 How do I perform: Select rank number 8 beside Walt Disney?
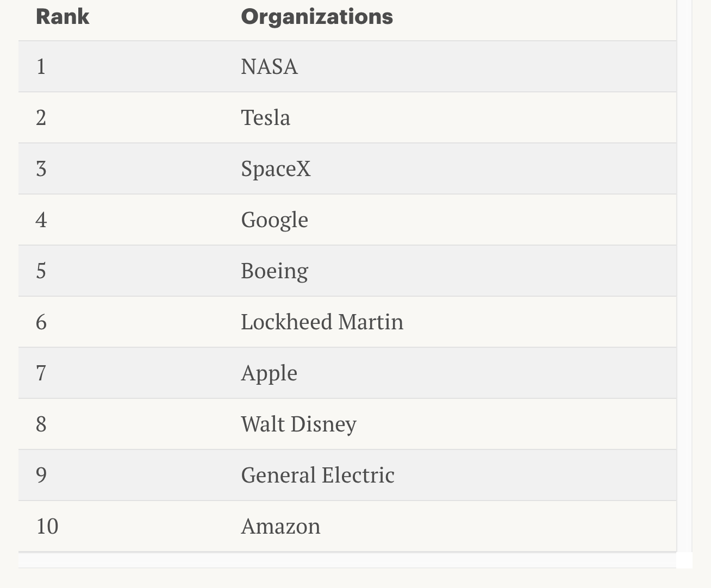pos(41,424)
